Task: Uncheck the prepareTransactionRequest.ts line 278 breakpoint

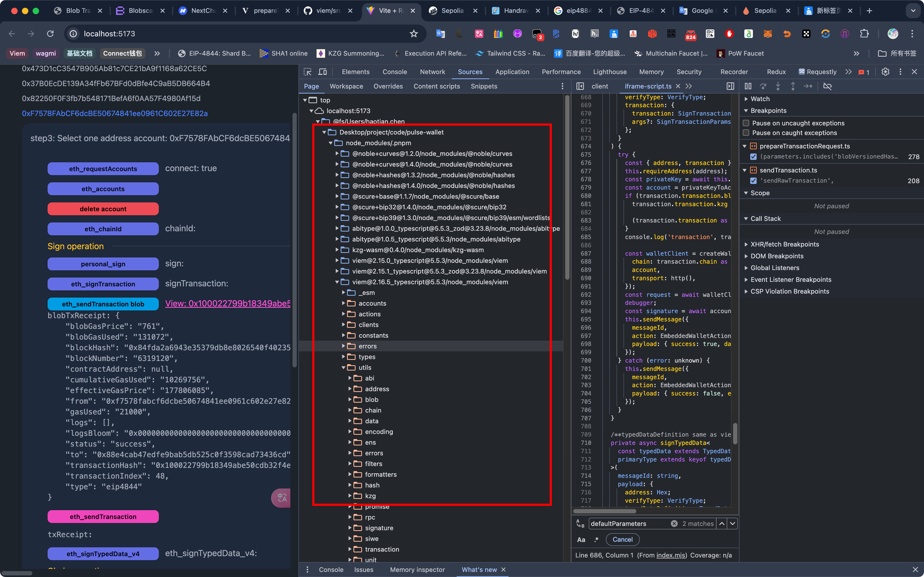Action: tap(753, 156)
